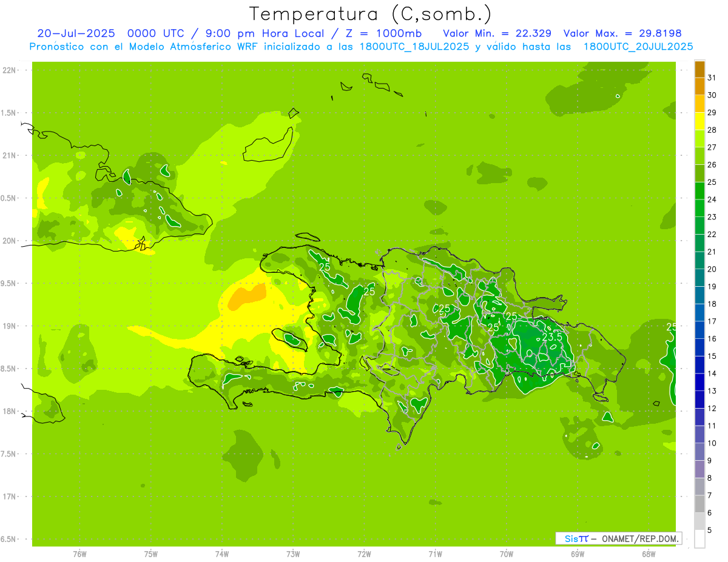Select the '72W' longitude axis label
This screenshot has height=562, width=728.
[x=364, y=554]
